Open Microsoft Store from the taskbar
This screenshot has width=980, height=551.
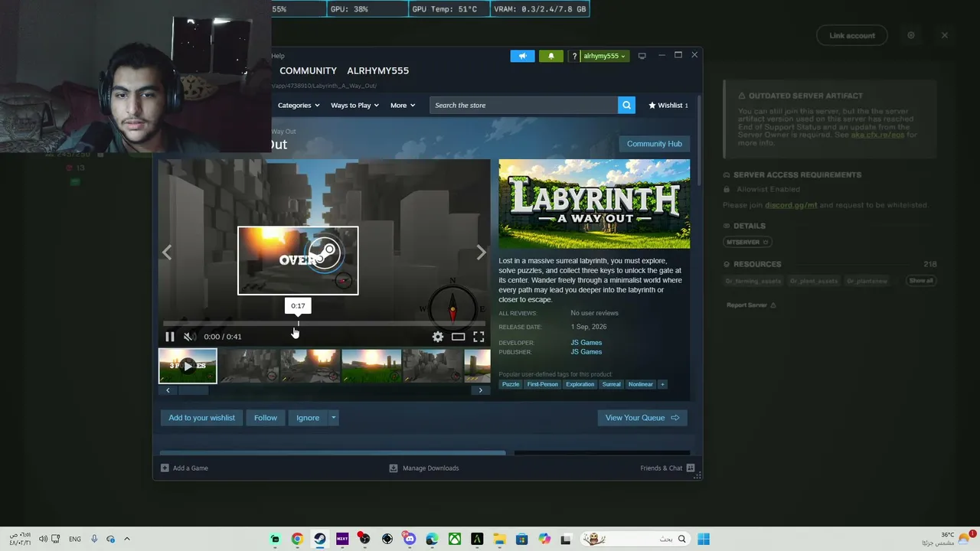tap(522, 539)
